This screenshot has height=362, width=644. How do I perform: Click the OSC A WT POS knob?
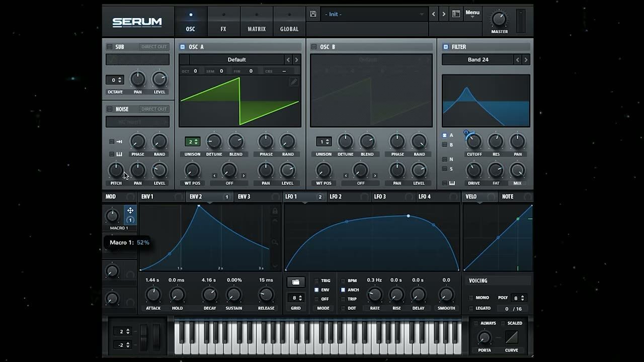[x=192, y=170]
